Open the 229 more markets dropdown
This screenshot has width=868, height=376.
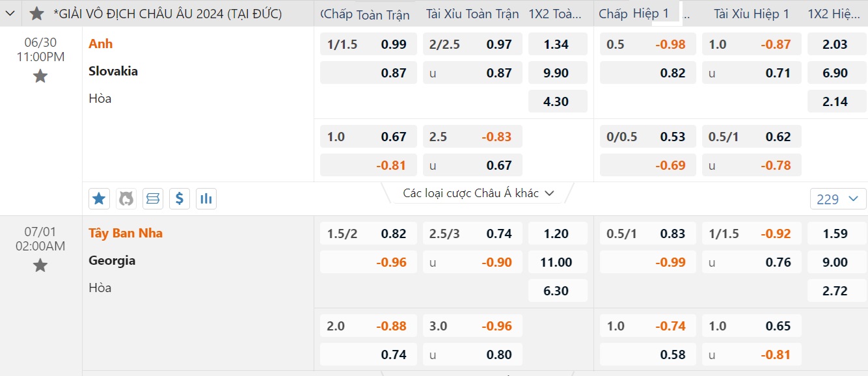click(x=838, y=199)
